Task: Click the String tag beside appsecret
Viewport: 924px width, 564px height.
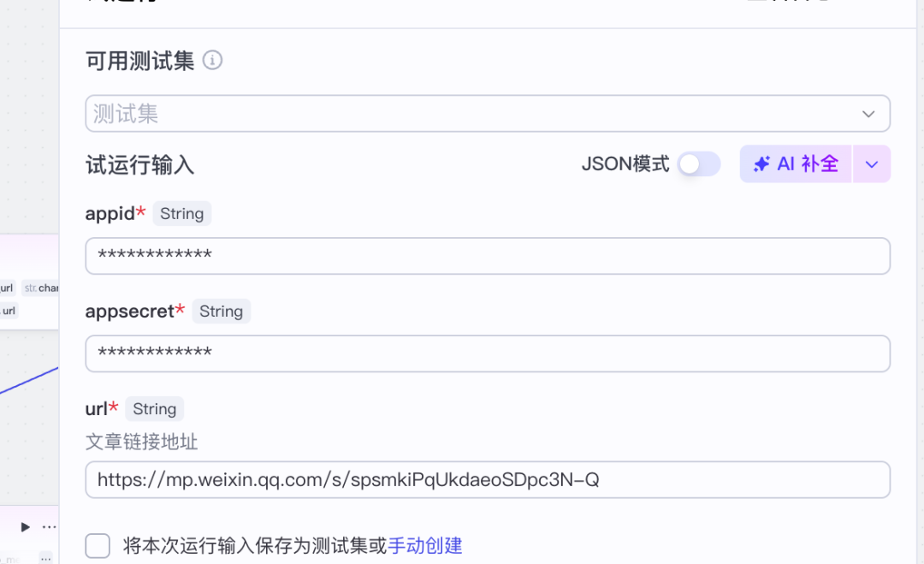Action: [x=221, y=312]
